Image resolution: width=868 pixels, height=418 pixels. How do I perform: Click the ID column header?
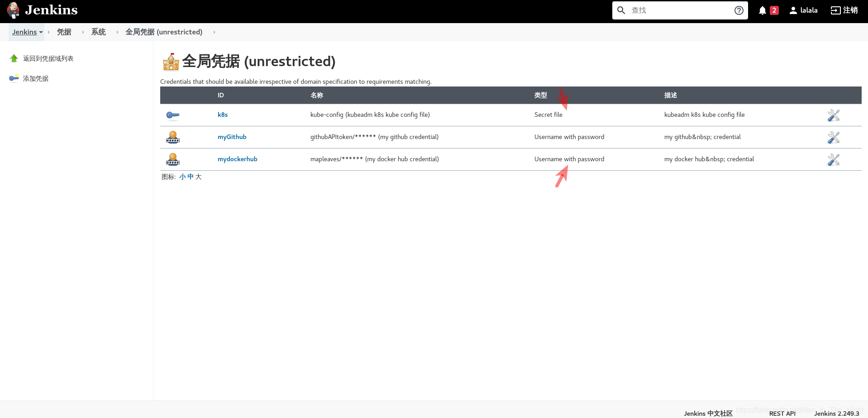[x=220, y=95]
